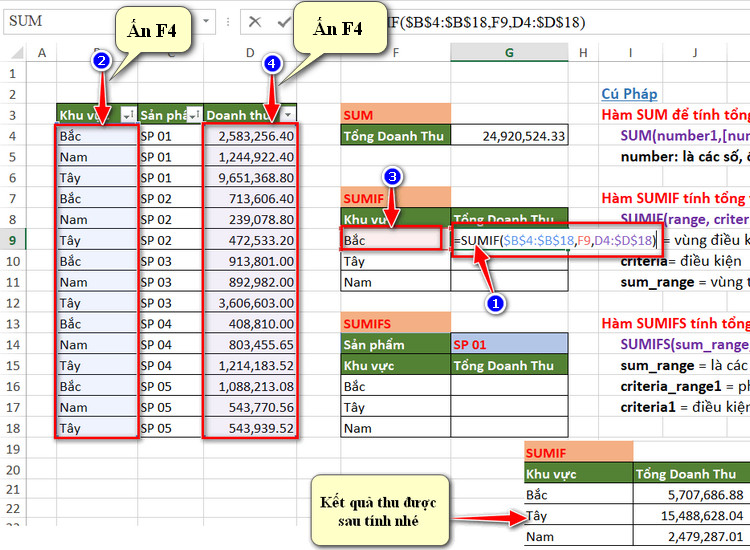Click SP 02 cell in row 7
The image size is (750, 550).
(x=170, y=198)
